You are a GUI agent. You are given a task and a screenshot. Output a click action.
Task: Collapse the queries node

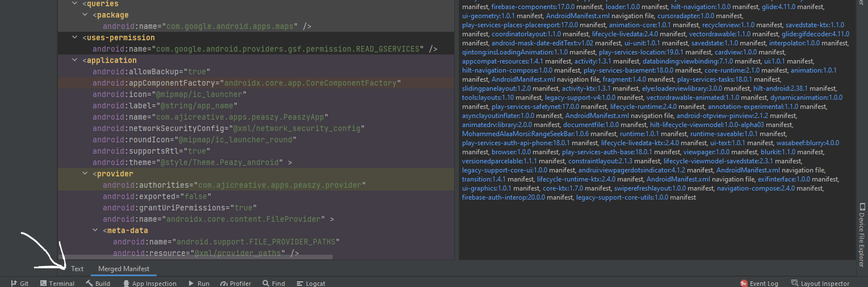(x=75, y=4)
